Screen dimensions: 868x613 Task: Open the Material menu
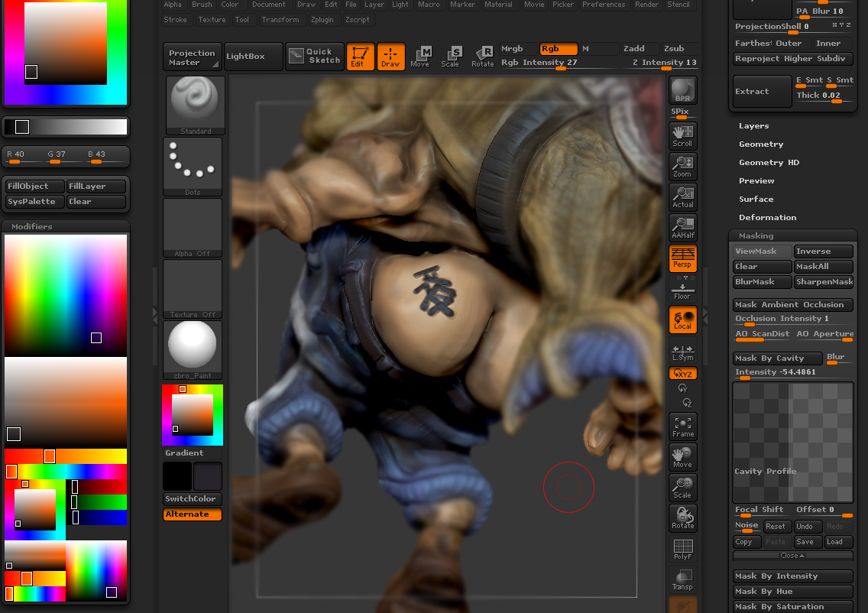pos(498,5)
